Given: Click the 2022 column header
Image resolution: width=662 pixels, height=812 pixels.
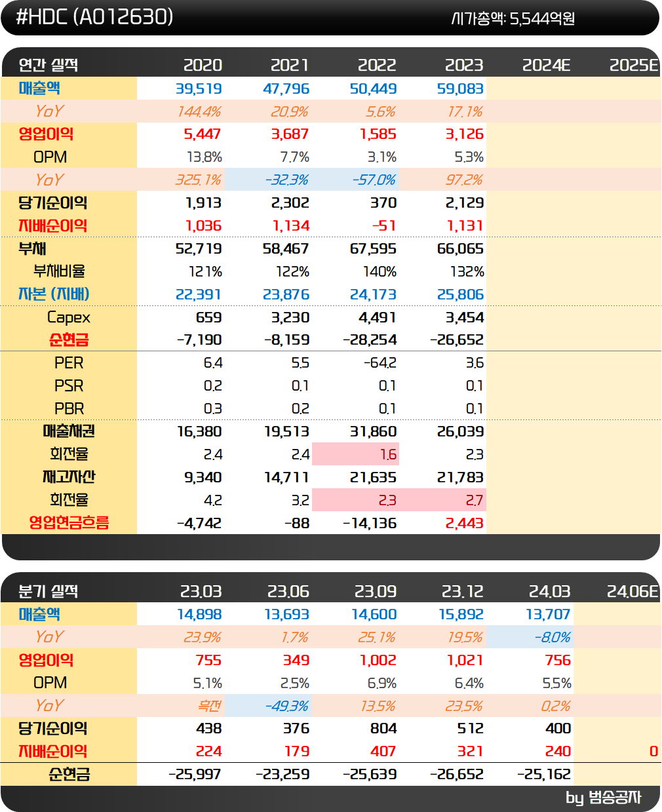Looking at the screenshot, I should click(x=377, y=65).
